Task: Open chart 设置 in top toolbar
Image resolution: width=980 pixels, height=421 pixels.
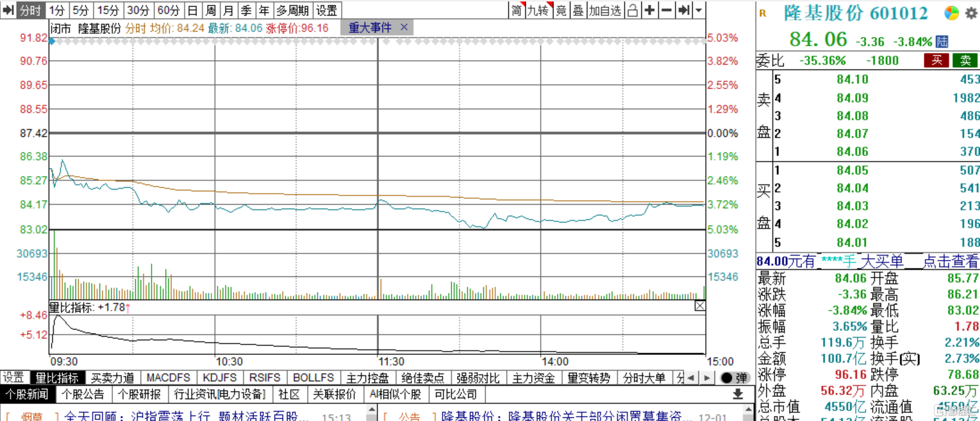Action: coord(327,10)
